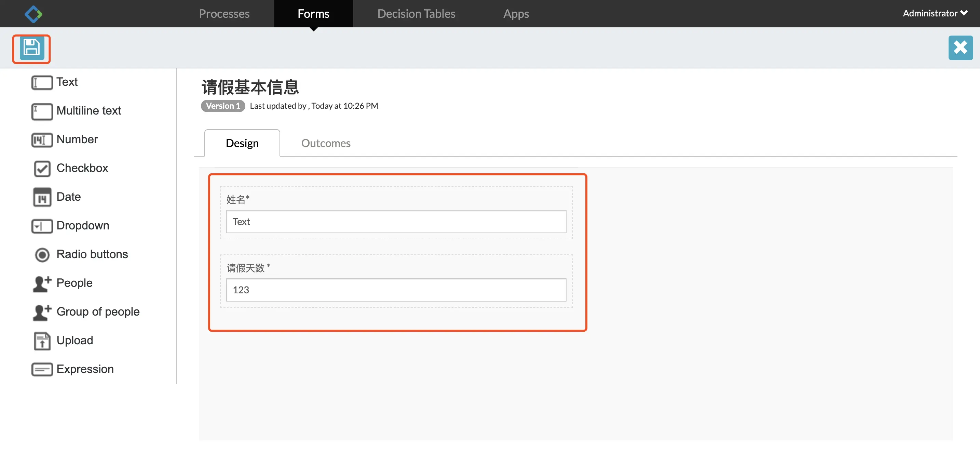The height and width of the screenshot is (452, 980).
Task: Choose the Radio buttons palette item
Action: pos(42,254)
